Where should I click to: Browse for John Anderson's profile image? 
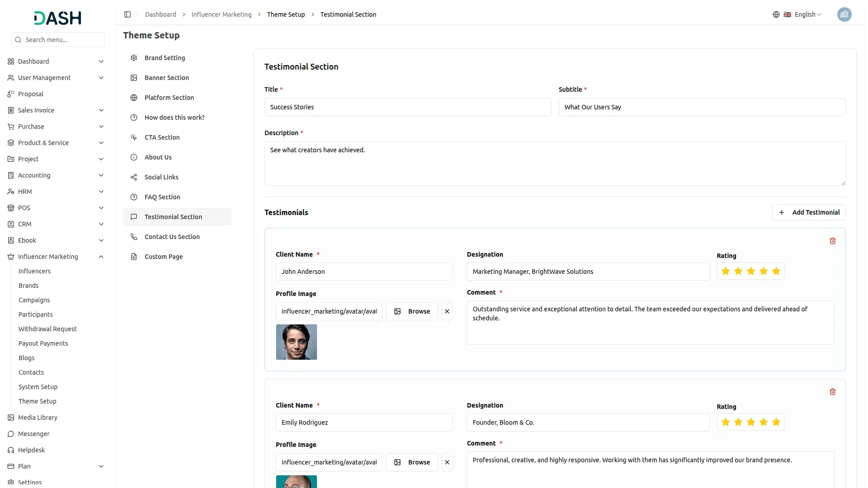(412, 311)
